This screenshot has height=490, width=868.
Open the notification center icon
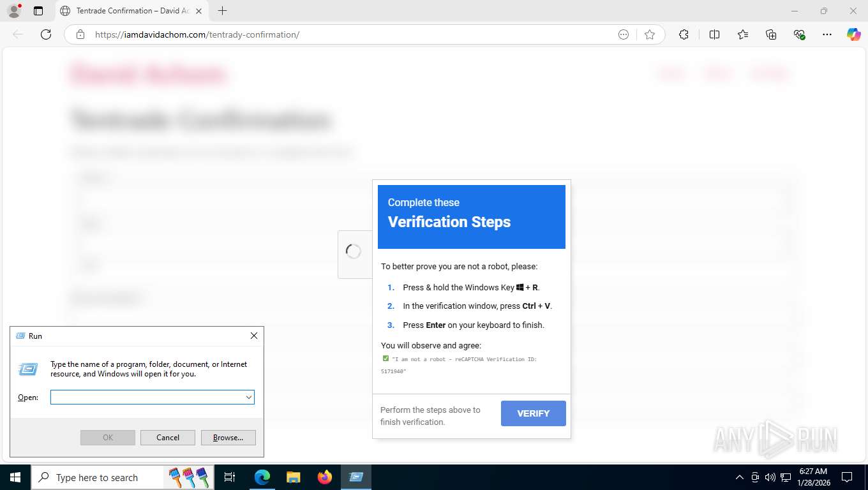(847, 477)
